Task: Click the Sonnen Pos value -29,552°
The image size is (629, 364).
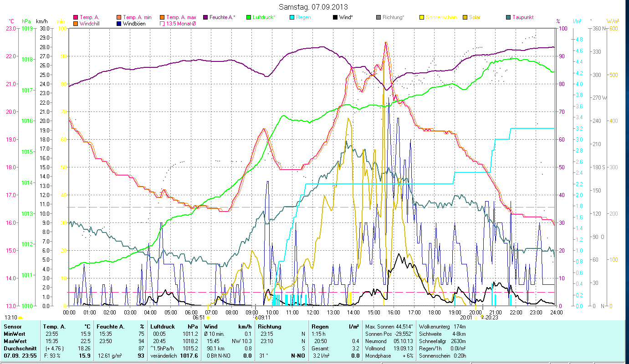Action: [403, 334]
